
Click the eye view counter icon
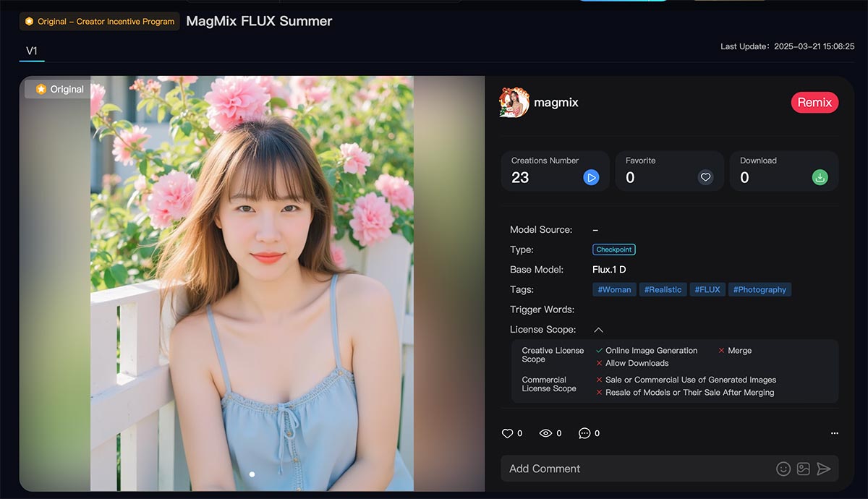(545, 432)
